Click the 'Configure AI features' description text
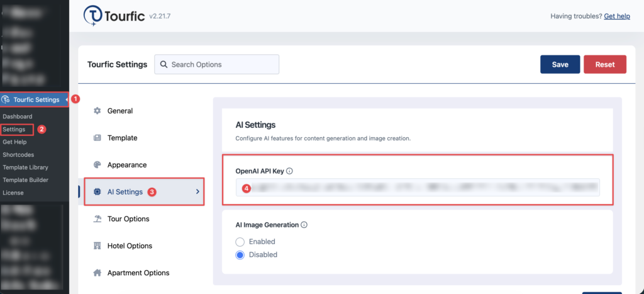This screenshot has width=644, height=294. [x=323, y=139]
